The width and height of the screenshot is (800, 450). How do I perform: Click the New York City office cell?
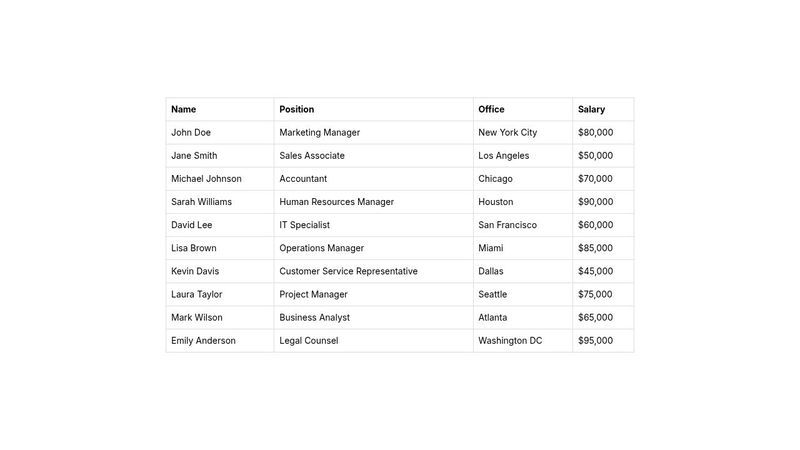tap(508, 133)
